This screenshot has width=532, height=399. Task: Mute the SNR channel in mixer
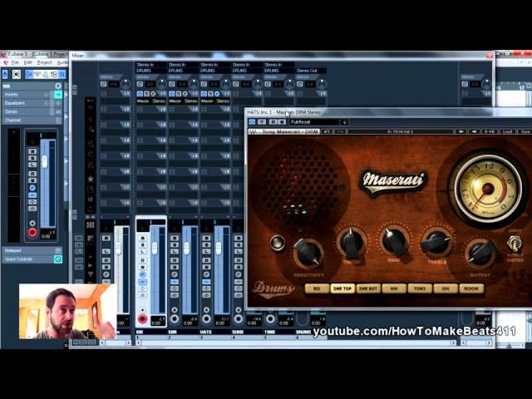point(175,239)
